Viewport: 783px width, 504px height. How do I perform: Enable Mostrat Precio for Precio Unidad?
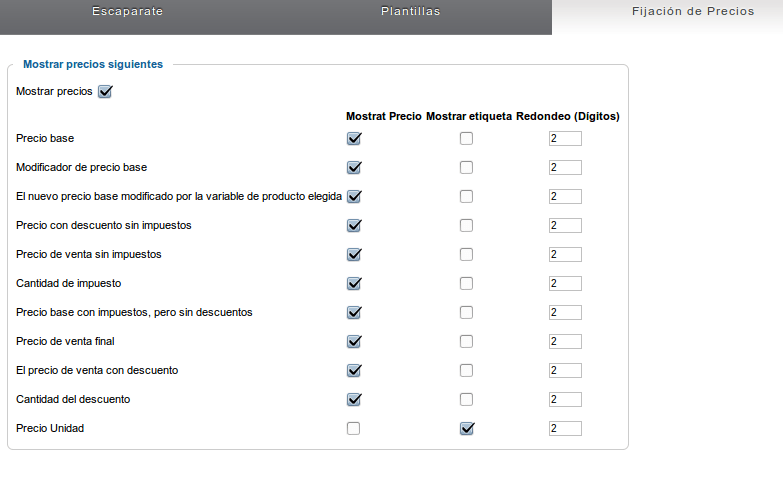353,428
